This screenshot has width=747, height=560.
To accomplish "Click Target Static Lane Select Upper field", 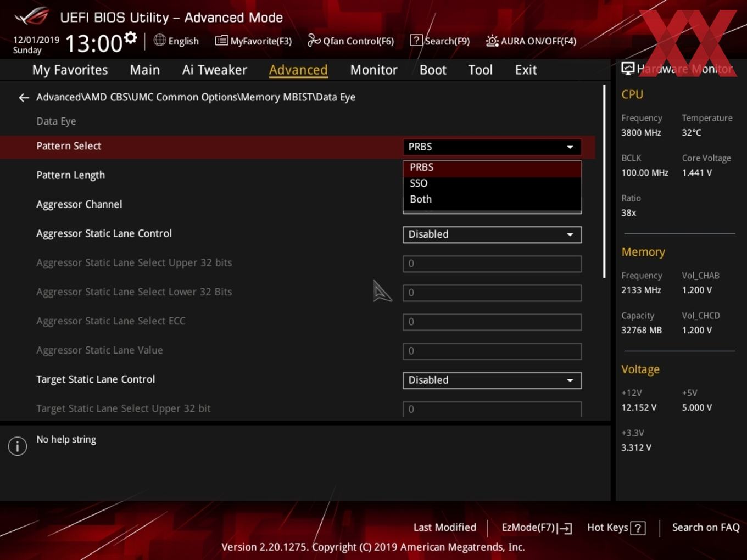I will coord(492,409).
